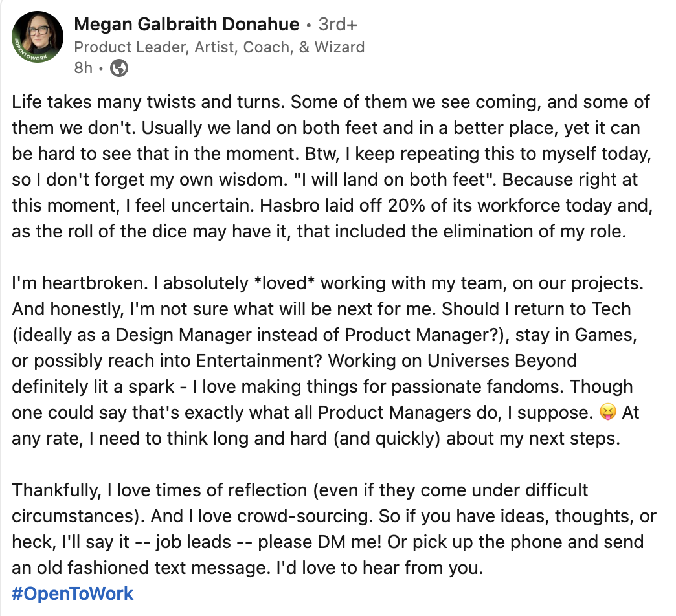Click the asterisk-wrapped word "*loved*"
676x616 pixels.
tap(282, 283)
